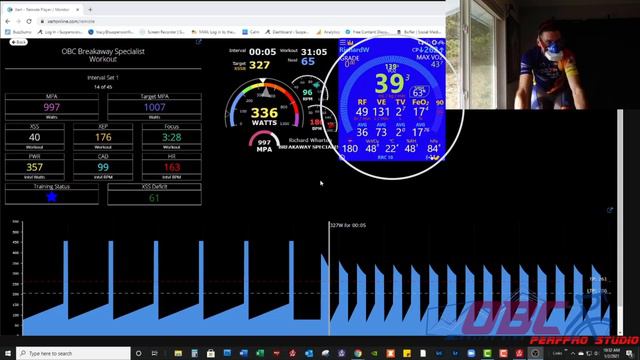Click the XSS value 40

[35, 137]
